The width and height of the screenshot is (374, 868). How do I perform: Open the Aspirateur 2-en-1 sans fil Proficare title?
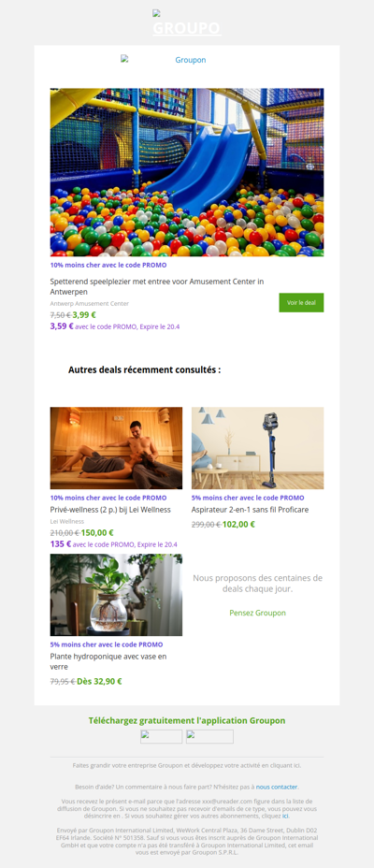click(x=250, y=509)
